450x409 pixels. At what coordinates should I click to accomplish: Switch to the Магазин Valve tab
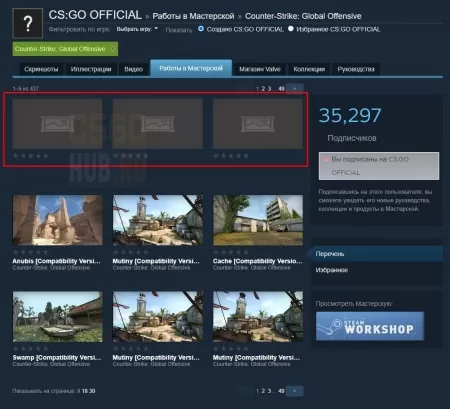pos(260,69)
